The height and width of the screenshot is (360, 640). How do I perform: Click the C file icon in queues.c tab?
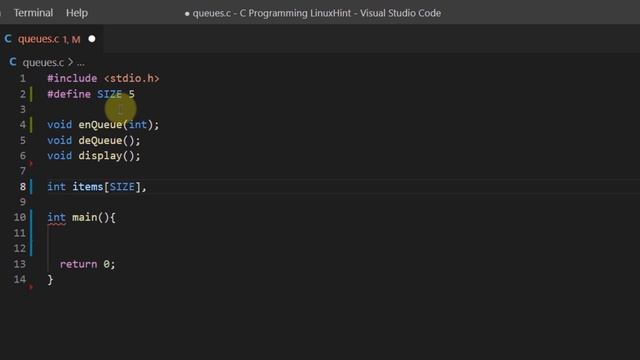(8, 39)
